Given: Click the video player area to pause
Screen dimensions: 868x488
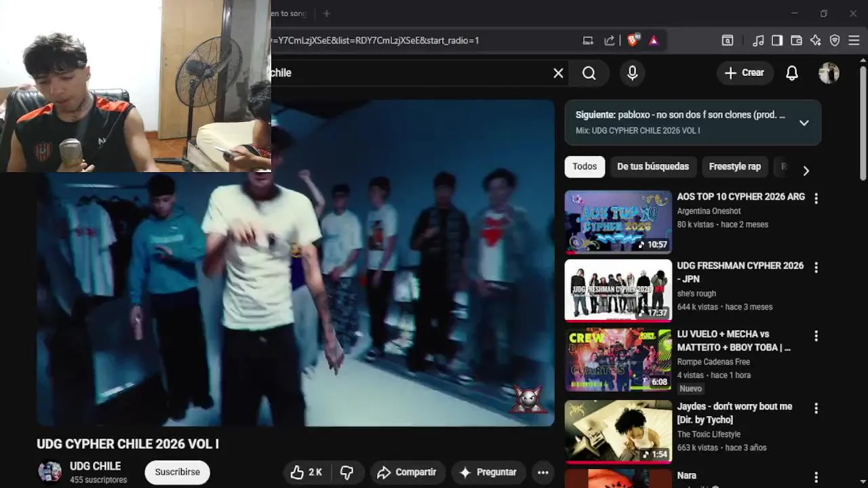Looking at the screenshot, I should [296, 263].
